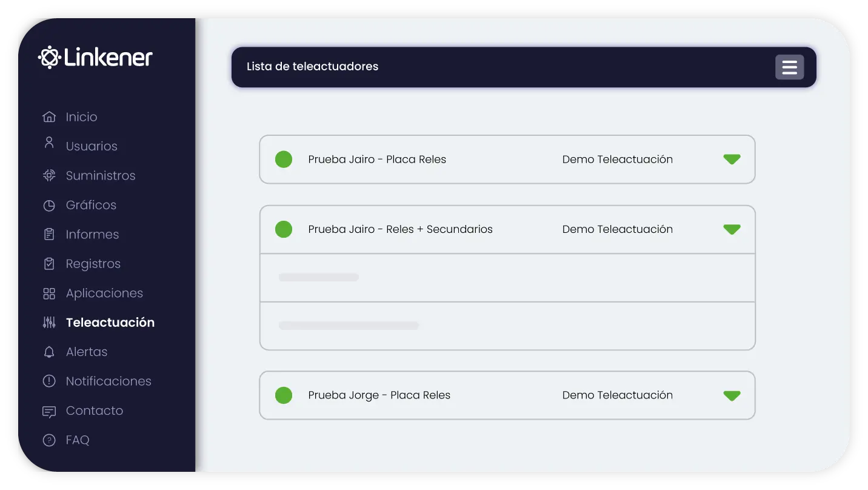Select the Registros menu item

pos(93,264)
